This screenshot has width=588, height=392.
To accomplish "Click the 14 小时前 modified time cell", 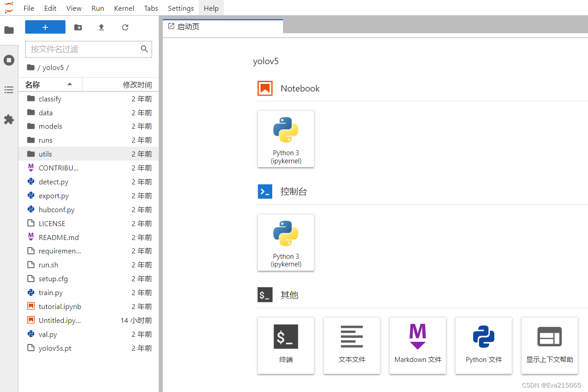I will click(136, 320).
